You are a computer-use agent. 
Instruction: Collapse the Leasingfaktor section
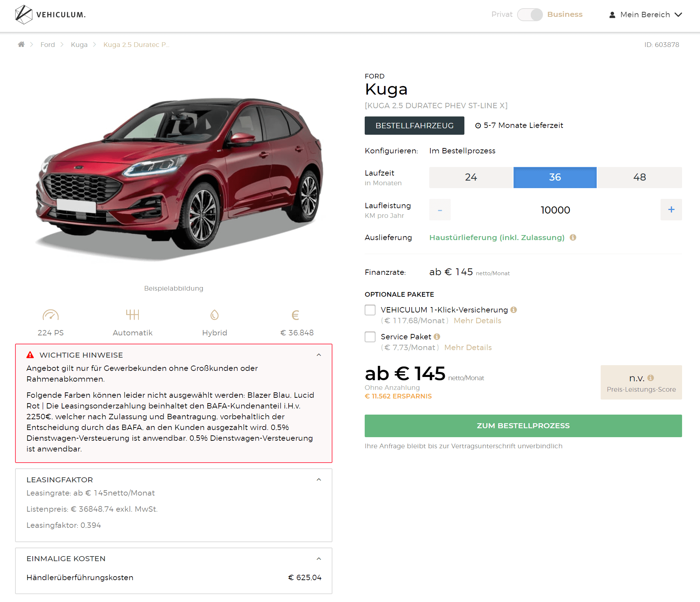319,479
